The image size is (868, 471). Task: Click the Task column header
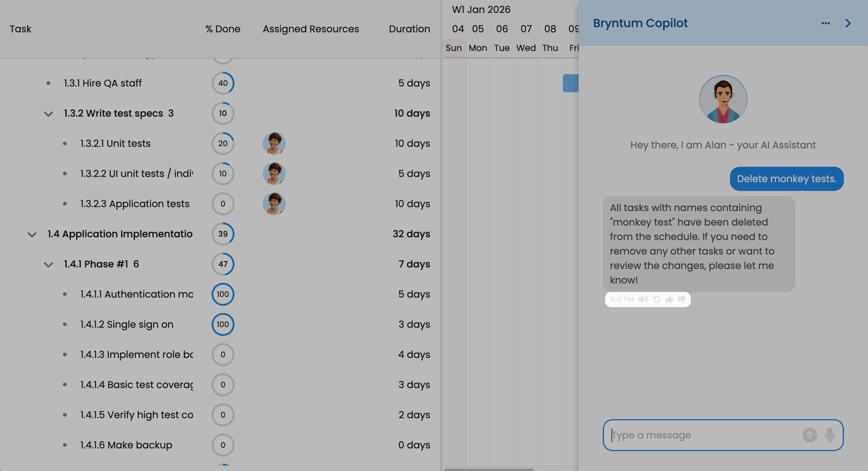(x=20, y=29)
